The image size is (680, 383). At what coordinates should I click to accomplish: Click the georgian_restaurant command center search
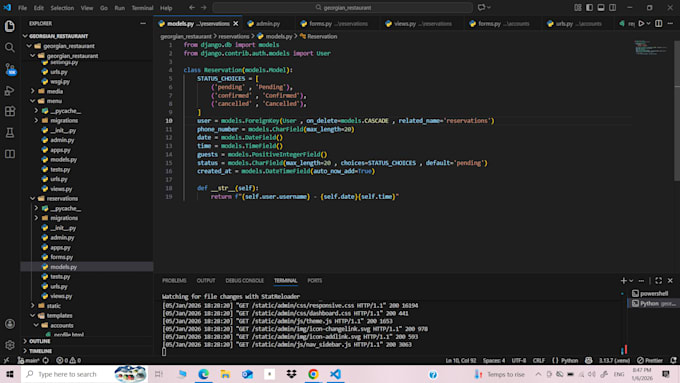(x=343, y=7)
